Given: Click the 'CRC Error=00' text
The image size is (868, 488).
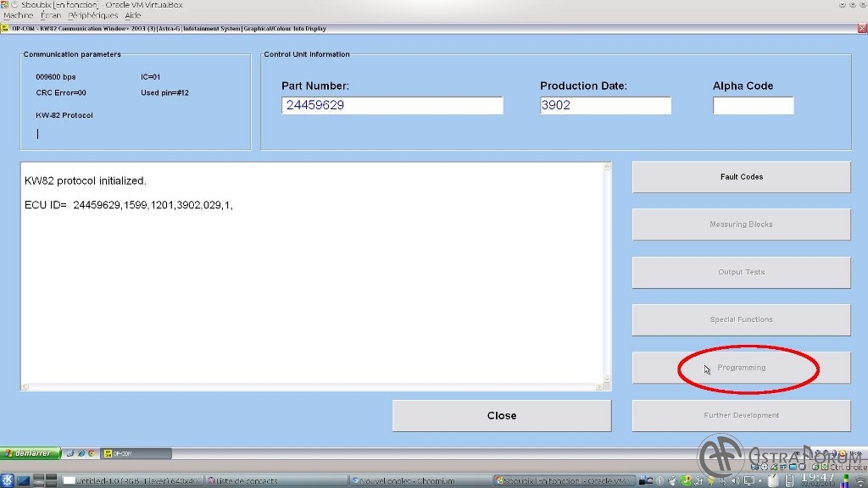Looking at the screenshot, I should [61, 93].
